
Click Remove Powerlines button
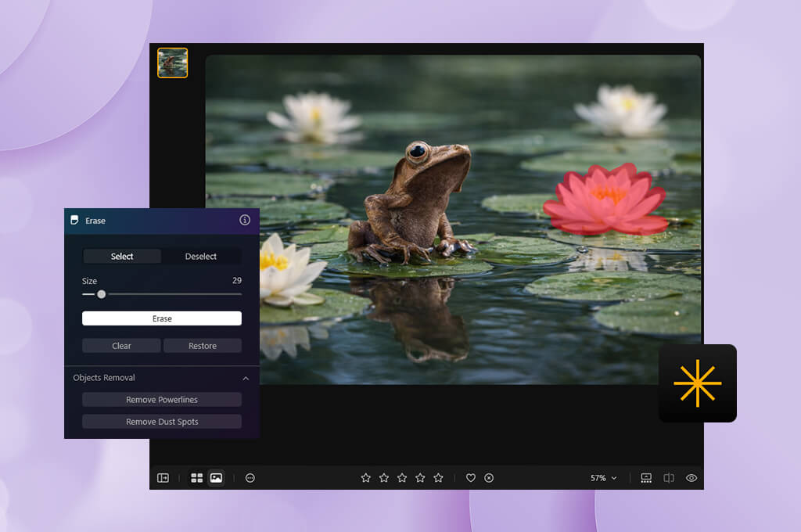(162, 400)
